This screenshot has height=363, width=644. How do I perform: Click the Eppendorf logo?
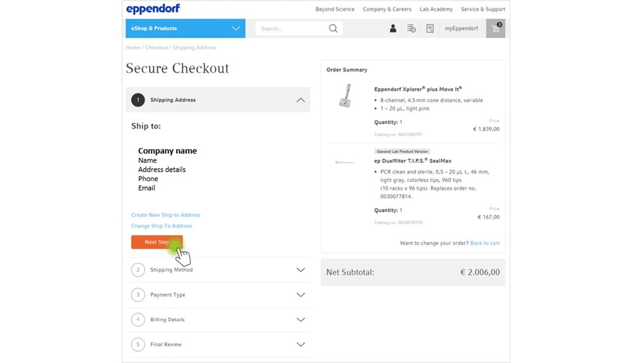(x=153, y=8)
